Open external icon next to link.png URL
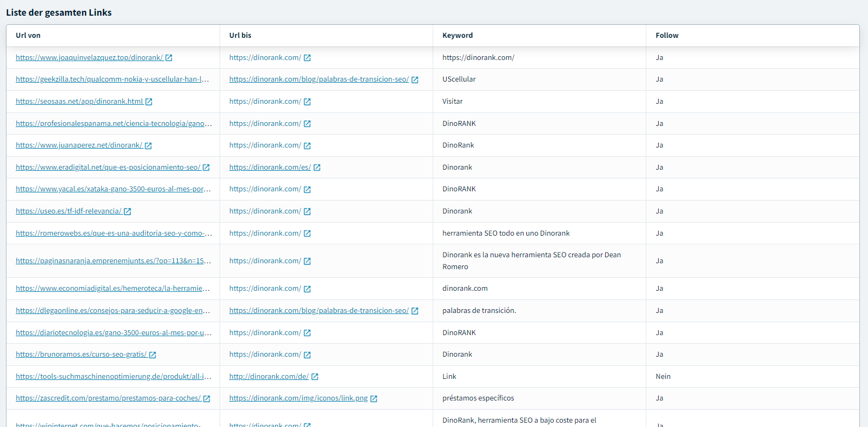Image resolution: width=868 pixels, height=427 pixels. 374,399
